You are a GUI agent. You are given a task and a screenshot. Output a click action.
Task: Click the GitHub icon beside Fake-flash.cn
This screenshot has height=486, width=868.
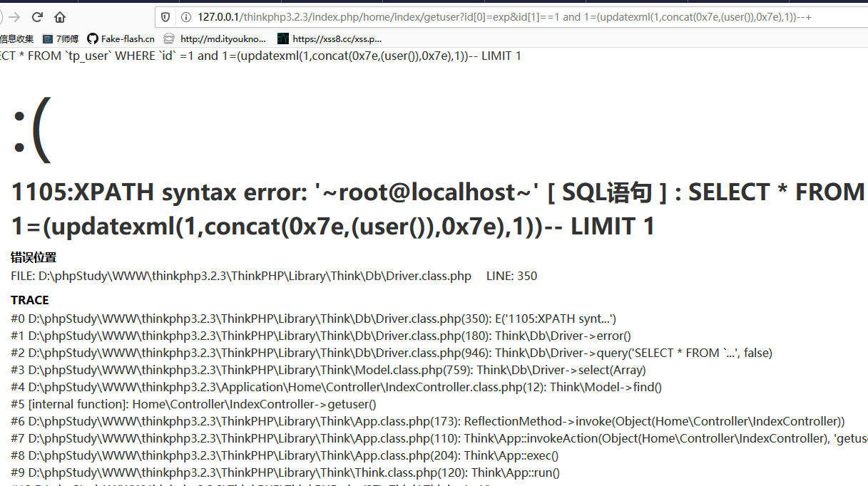[x=92, y=38]
